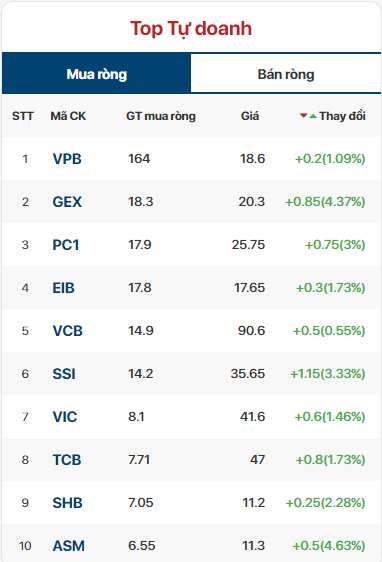Select VPB's +0.2(1.09%) change value
The width and height of the screenshot is (382, 562).
330,158
